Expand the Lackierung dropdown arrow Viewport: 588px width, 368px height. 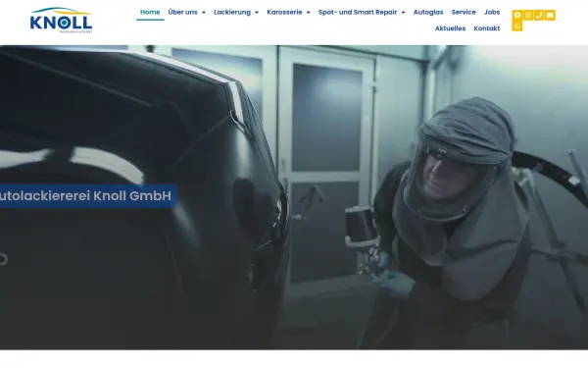coord(257,13)
